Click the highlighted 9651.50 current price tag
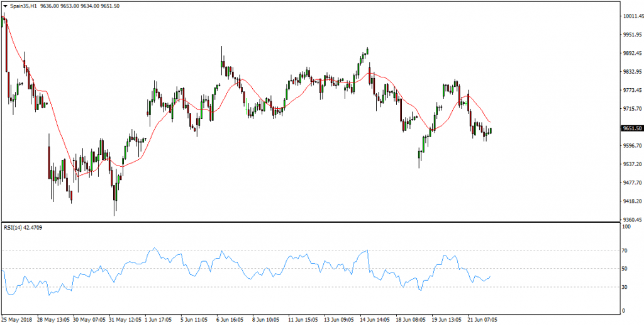The height and width of the screenshot is (326, 644). (x=631, y=128)
